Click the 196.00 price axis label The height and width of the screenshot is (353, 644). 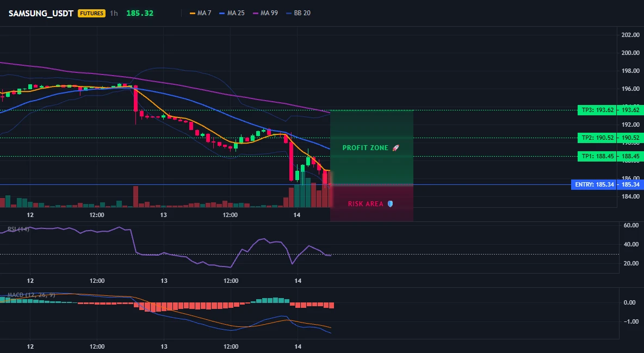(x=630, y=89)
